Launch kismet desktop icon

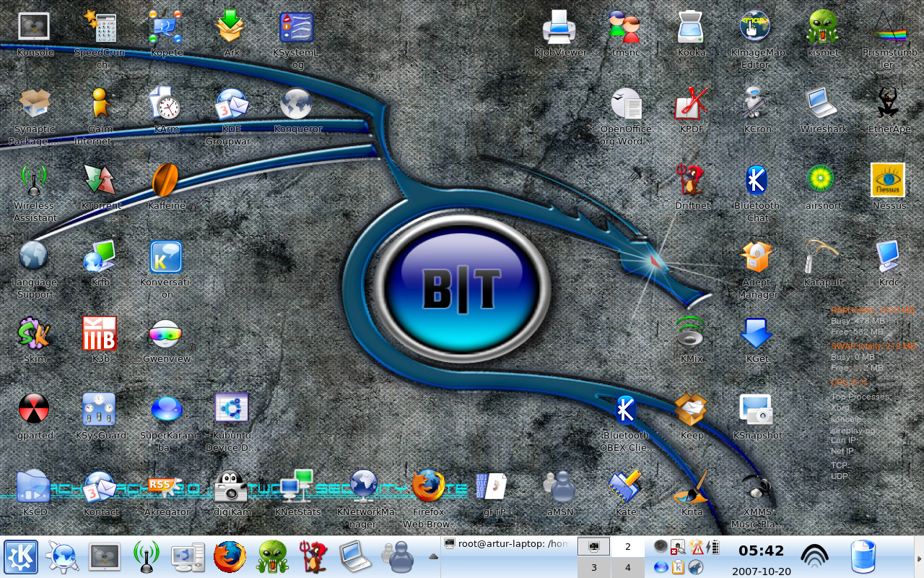pos(822,27)
